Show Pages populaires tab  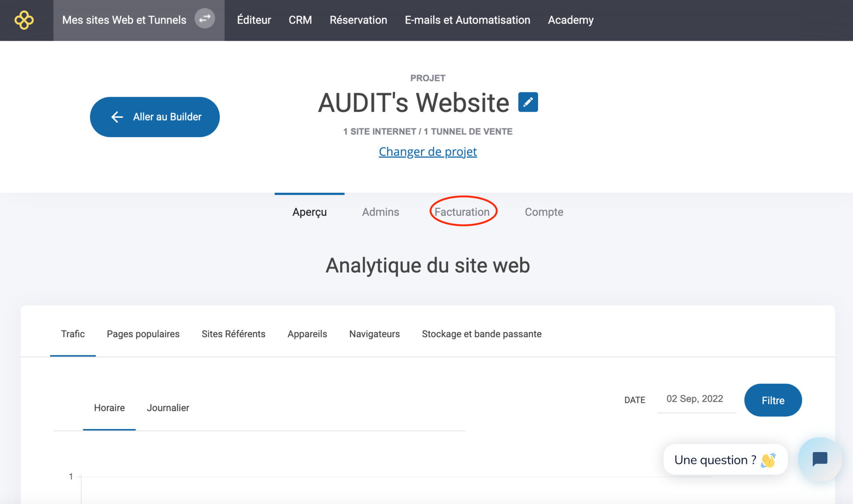coord(143,334)
